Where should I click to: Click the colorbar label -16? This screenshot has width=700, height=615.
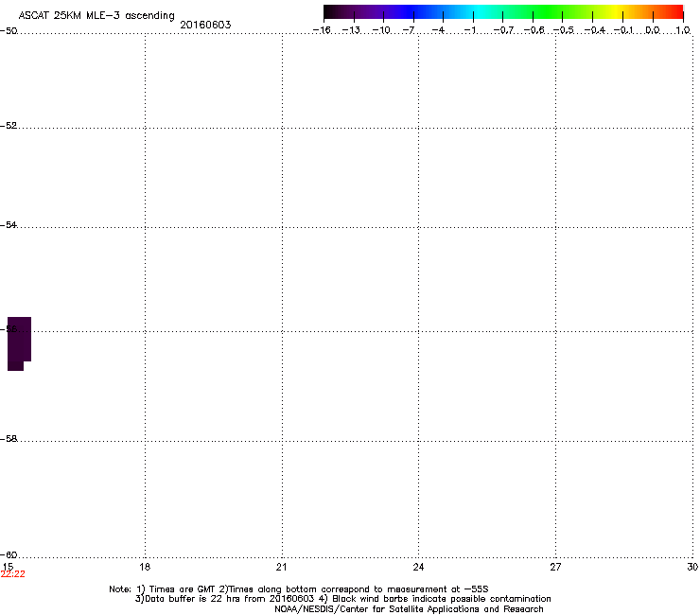322,30
